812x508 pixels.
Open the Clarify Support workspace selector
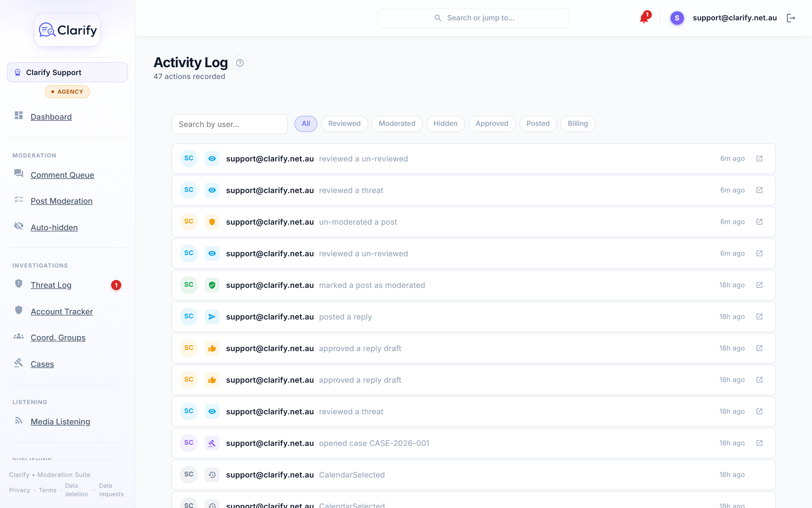(67, 72)
